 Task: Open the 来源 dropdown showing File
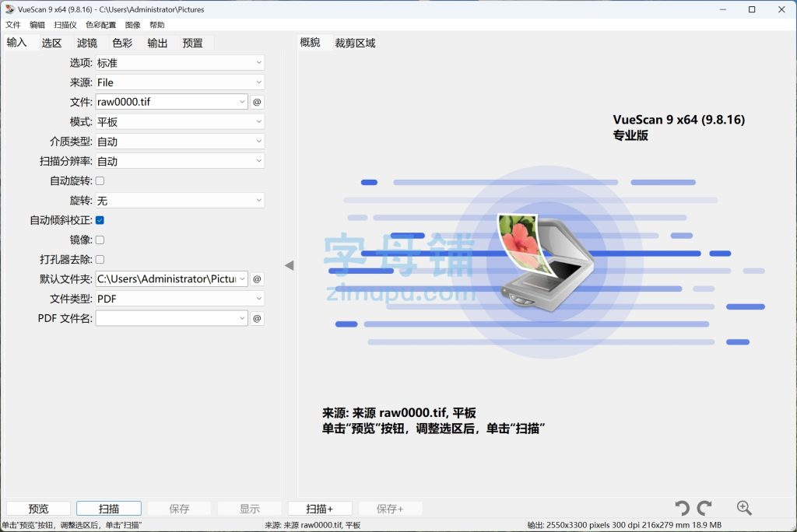click(179, 82)
